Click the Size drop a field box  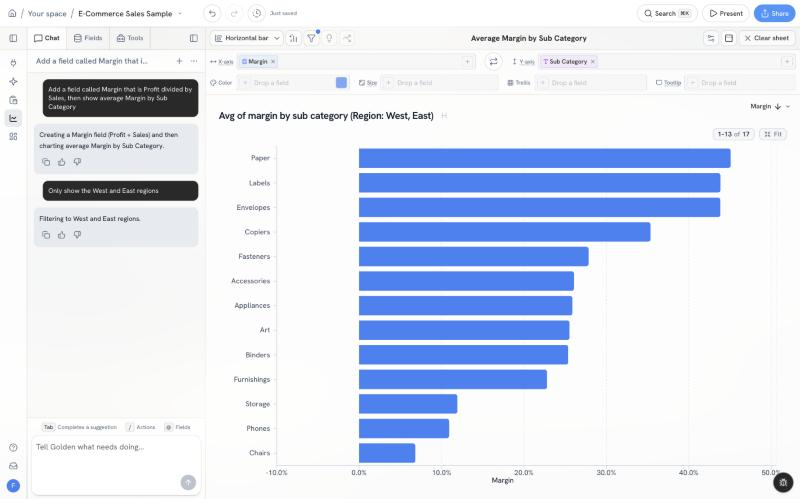pyautogui.click(x=439, y=83)
